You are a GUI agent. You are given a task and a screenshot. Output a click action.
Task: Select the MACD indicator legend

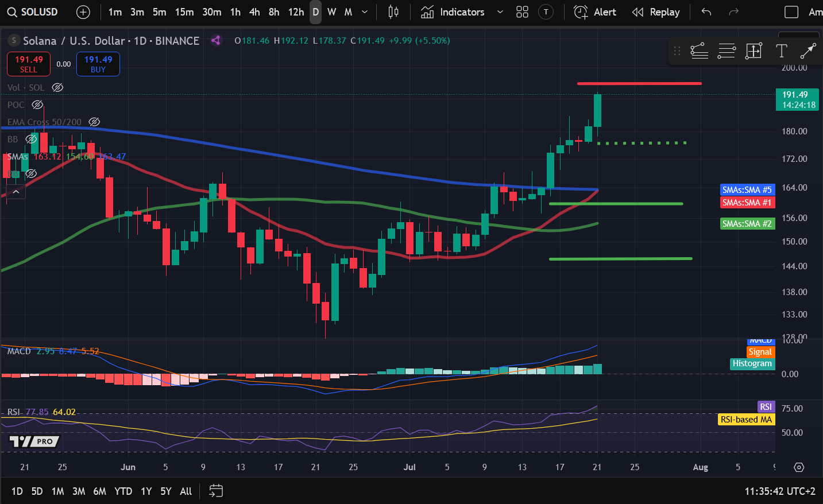(19, 351)
